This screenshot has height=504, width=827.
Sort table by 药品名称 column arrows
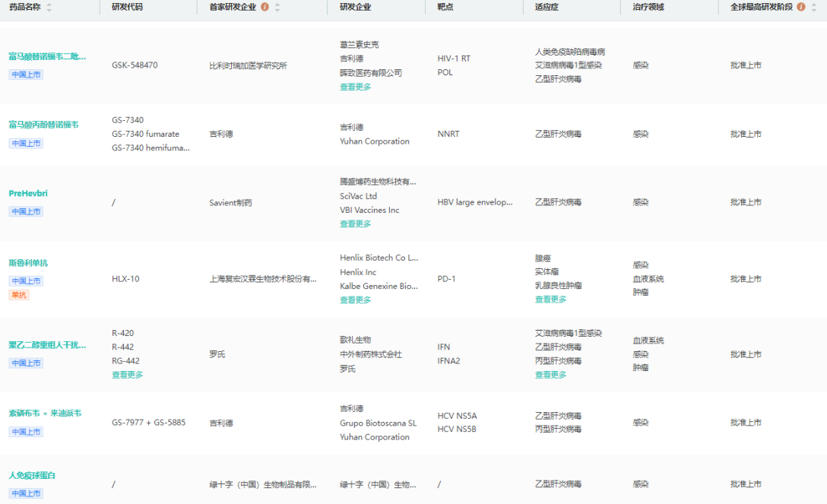click(49, 8)
